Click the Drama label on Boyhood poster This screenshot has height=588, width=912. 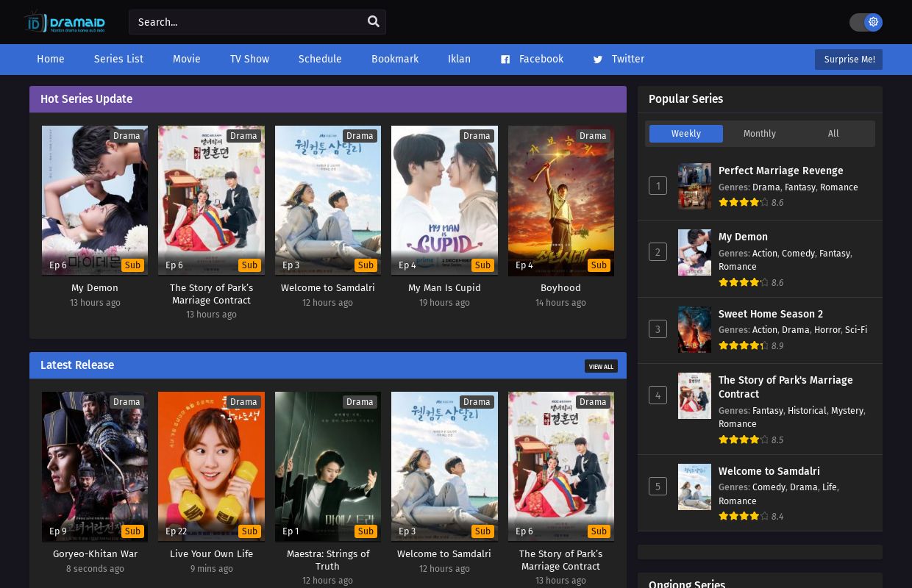point(593,136)
